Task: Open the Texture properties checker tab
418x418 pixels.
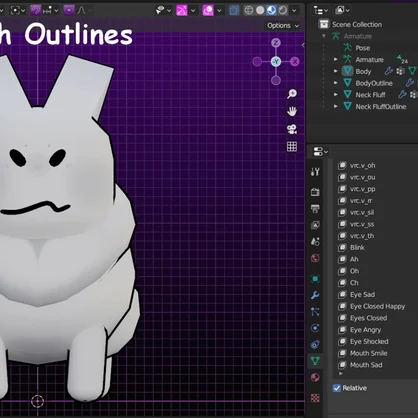Action: coord(315,398)
